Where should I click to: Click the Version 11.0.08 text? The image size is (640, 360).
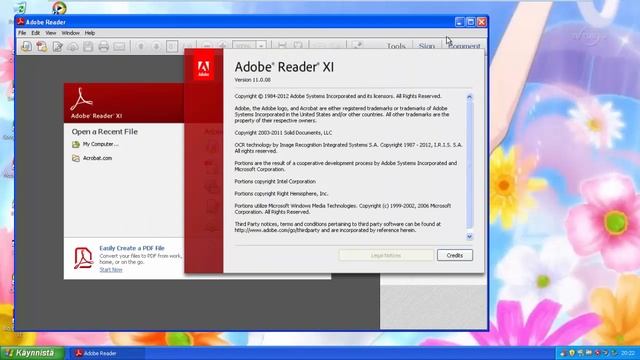(253, 80)
